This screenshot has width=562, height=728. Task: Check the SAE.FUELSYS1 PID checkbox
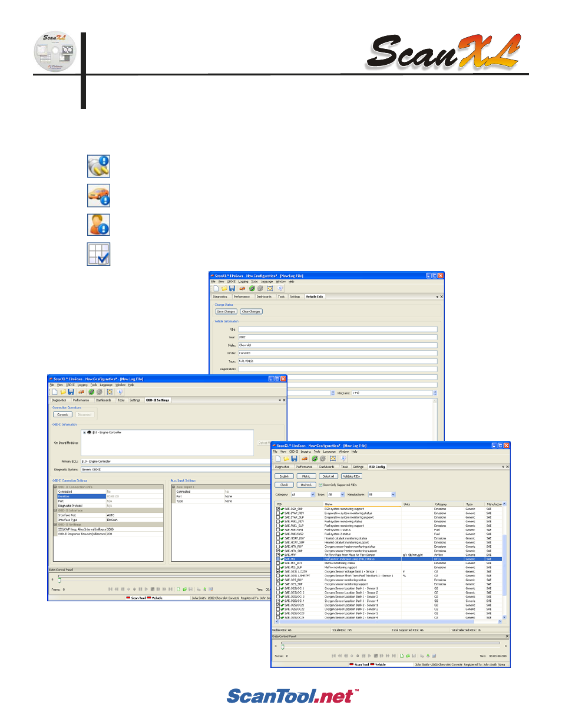pos(278,530)
